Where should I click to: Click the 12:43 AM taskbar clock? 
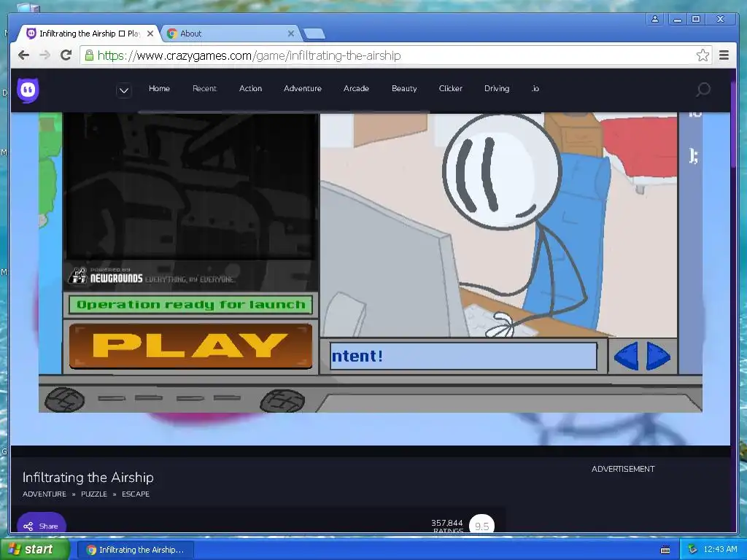720,550
